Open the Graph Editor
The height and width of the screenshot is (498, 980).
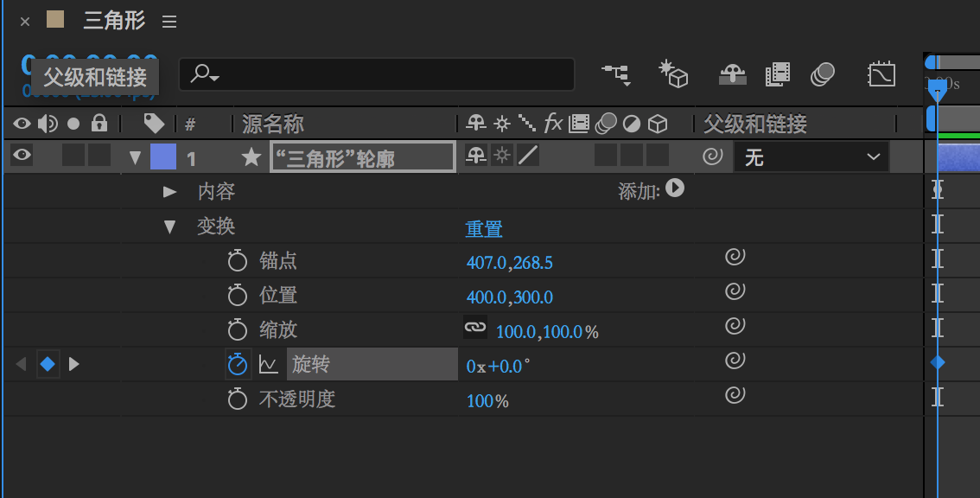[881, 74]
